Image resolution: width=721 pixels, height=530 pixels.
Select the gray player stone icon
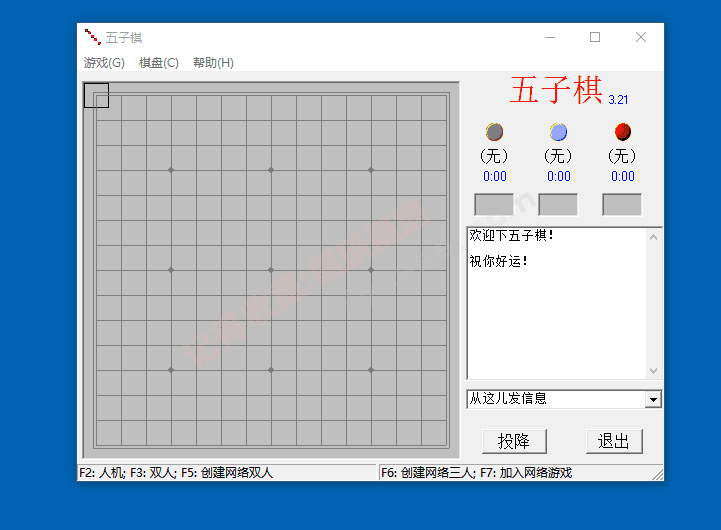coord(494,132)
